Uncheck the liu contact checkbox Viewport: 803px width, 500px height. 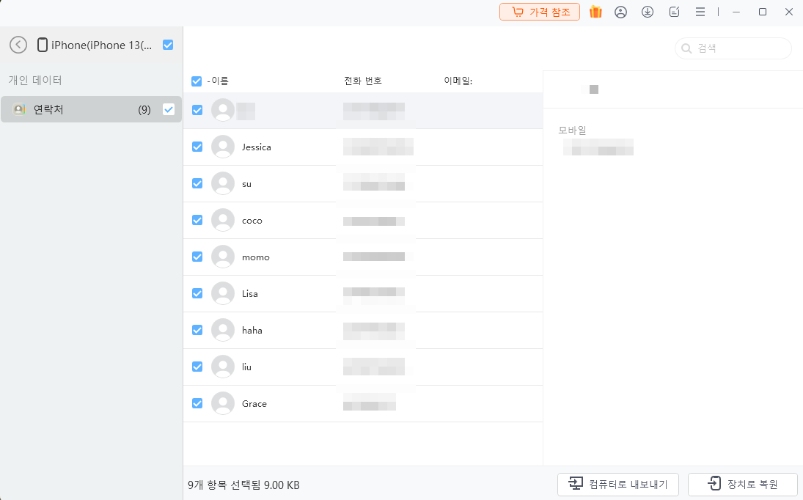(197, 367)
